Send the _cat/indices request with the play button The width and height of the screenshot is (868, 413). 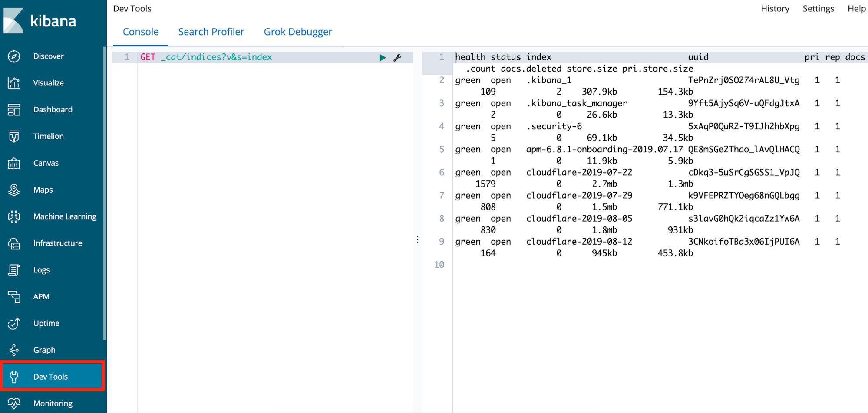383,57
